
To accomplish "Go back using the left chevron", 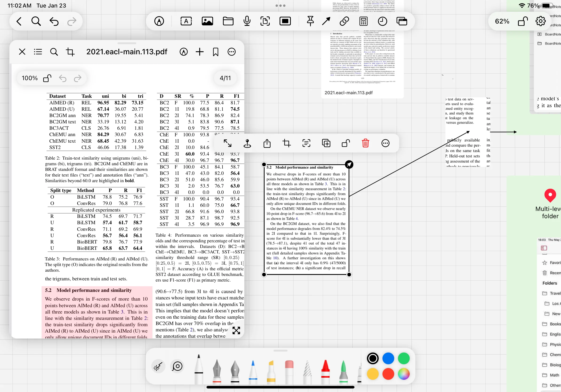I will click(x=19, y=21).
